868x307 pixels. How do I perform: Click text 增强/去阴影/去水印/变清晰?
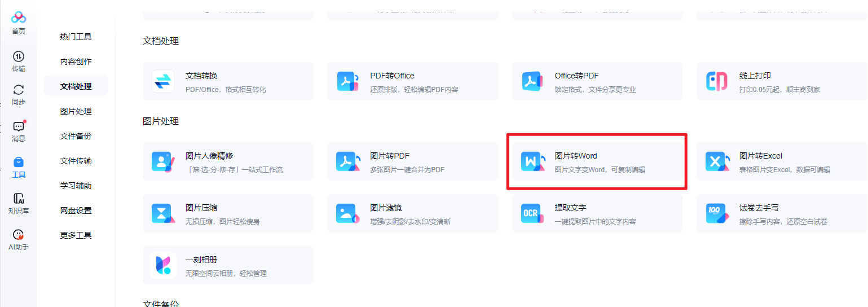[410, 221]
